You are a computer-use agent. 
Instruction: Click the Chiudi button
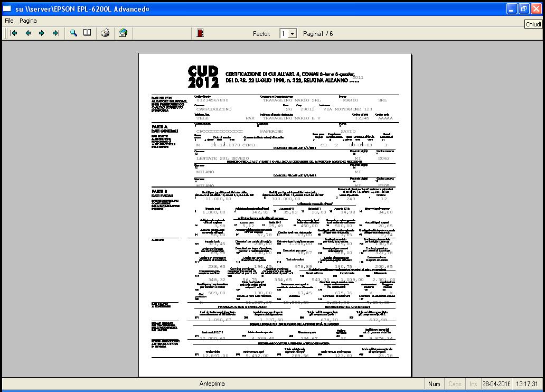(x=533, y=24)
